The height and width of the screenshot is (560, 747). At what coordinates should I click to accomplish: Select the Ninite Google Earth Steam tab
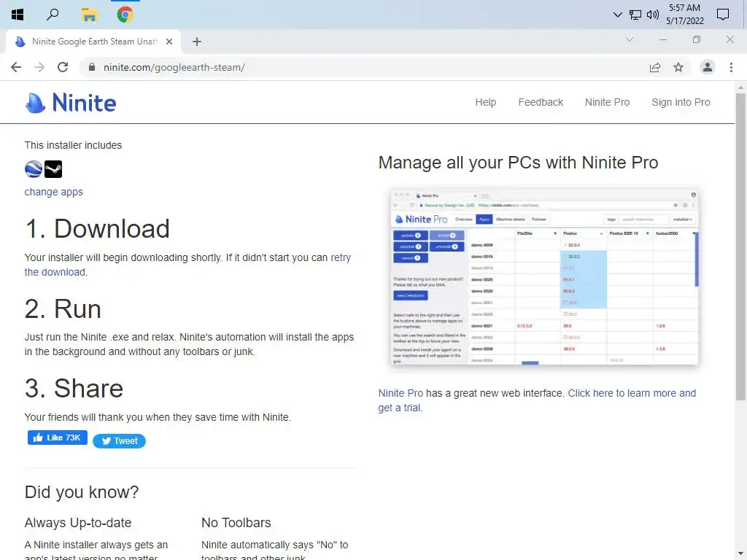[93, 42]
